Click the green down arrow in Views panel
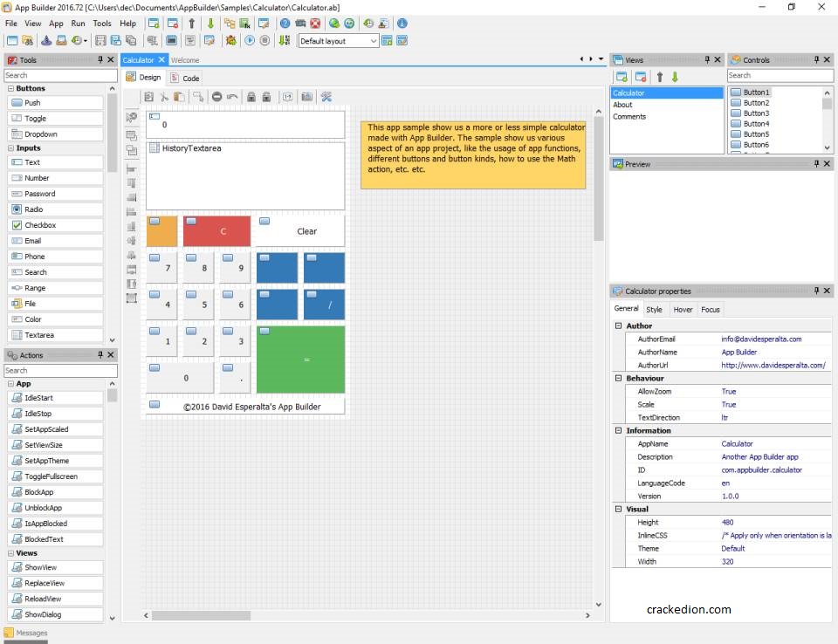Viewport: 838px width, 644px height. (675, 77)
